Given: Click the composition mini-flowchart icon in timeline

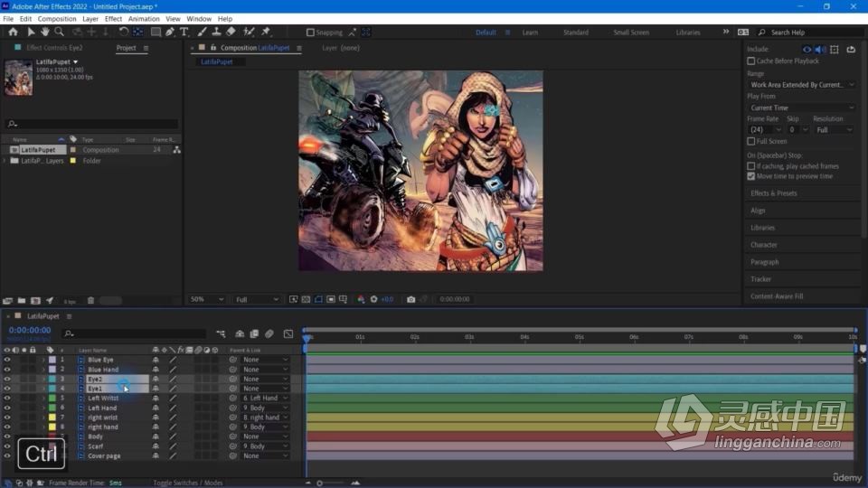Looking at the screenshot, I should click(x=221, y=333).
